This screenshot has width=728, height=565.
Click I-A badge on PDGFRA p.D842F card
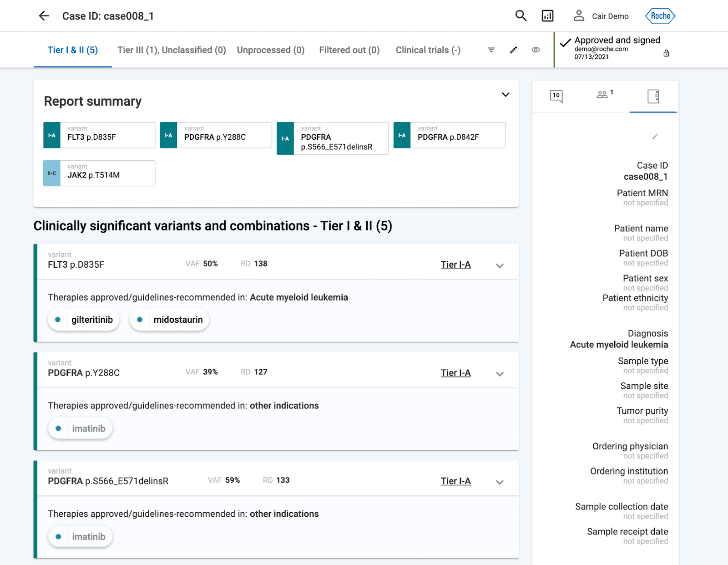coord(402,135)
